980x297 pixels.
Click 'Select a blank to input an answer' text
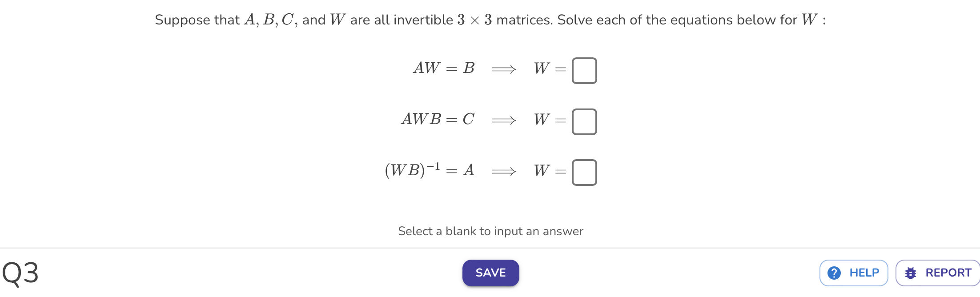click(490, 231)
